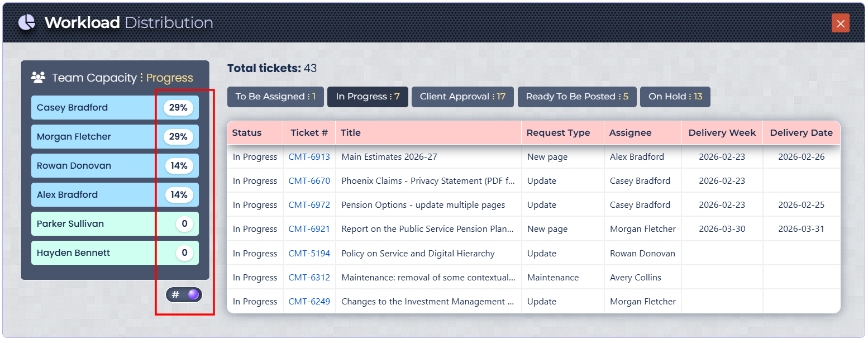
Task: Open ticket link CMT-6670
Action: click(x=309, y=181)
